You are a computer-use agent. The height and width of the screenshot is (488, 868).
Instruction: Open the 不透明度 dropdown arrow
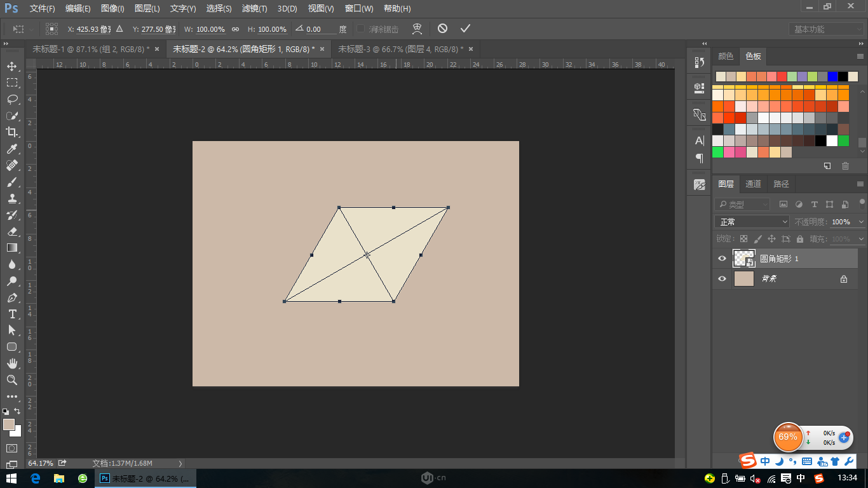coord(862,221)
